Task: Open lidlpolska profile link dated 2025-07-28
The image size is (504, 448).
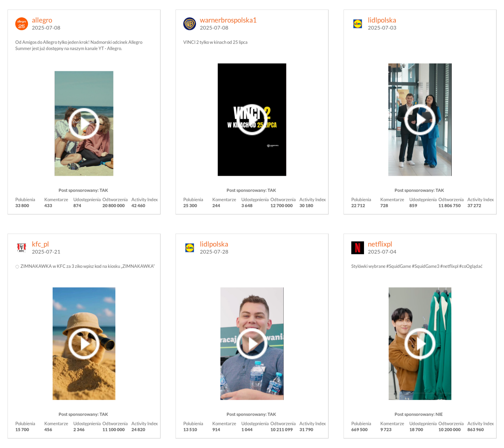Action: [x=214, y=244]
